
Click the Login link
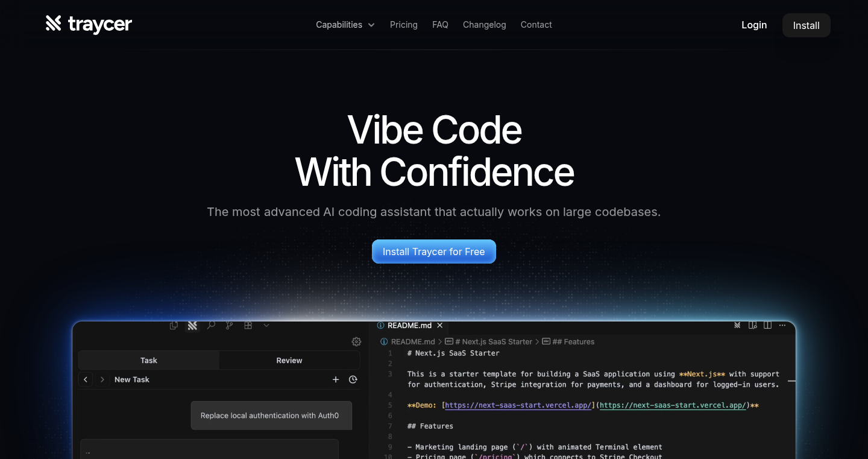click(754, 25)
